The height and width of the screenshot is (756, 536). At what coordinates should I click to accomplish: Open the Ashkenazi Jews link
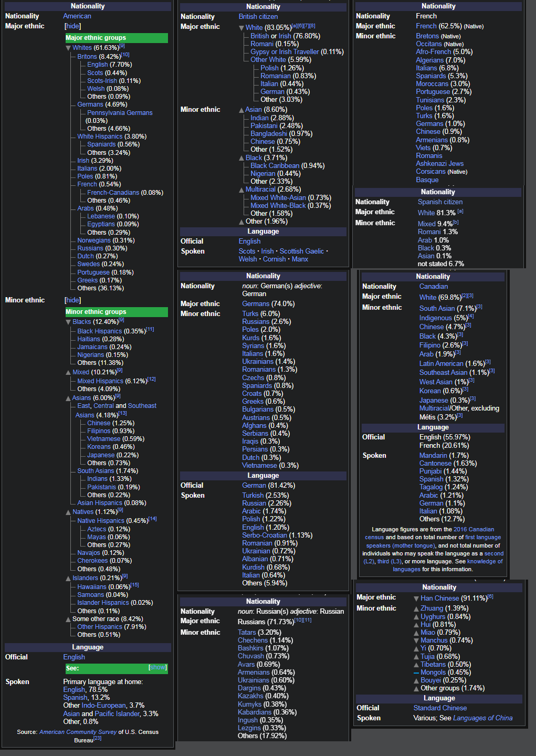[440, 164]
